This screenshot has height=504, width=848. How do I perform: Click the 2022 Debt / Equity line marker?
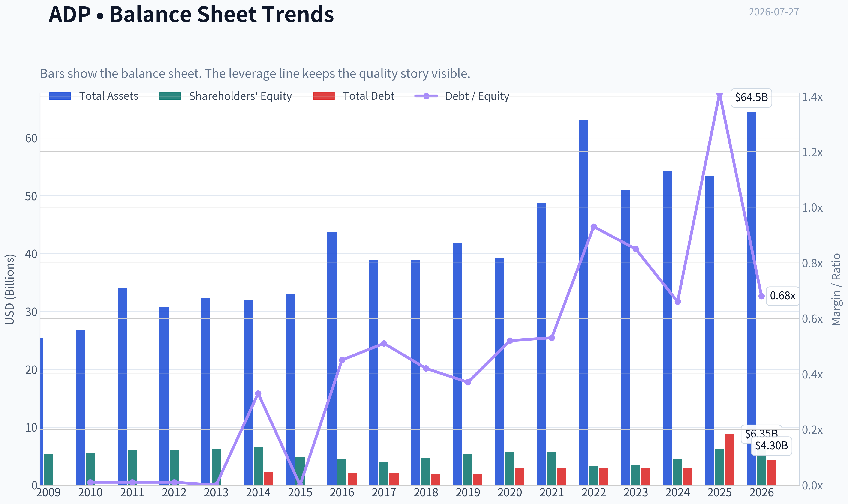click(x=594, y=227)
